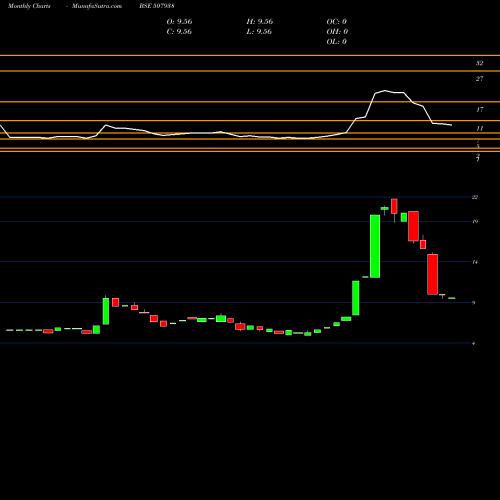The width and height of the screenshot is (500, 500).
Task: Click the 'L: 9.56' low value
Action: pos(259,32)
